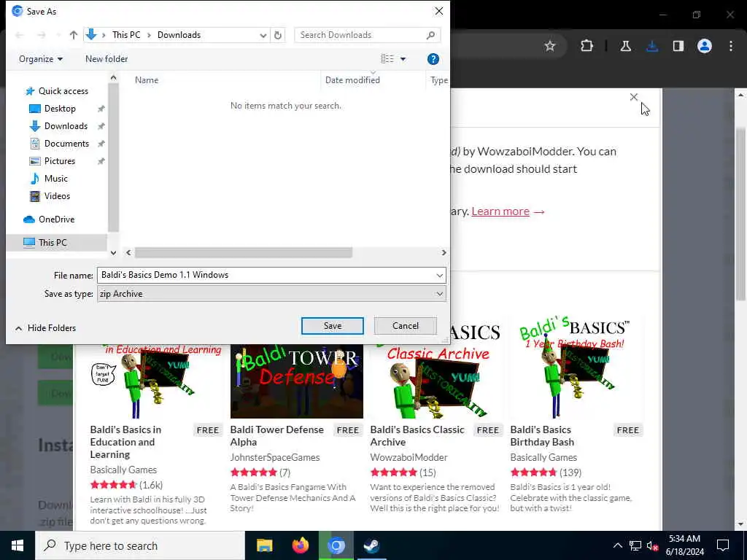Go up one folder level

[x=74, y=35]
